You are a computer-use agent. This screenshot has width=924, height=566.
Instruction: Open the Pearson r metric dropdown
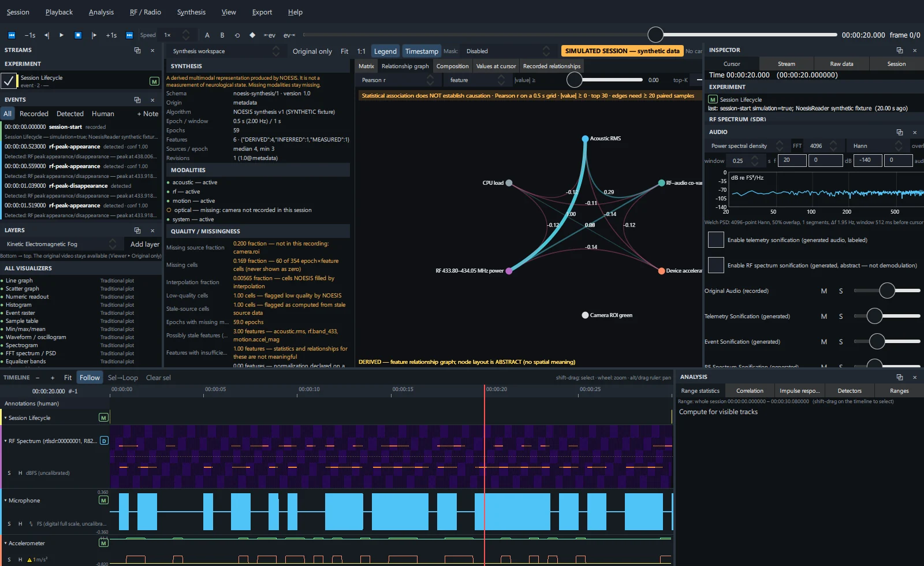point(397,80)
